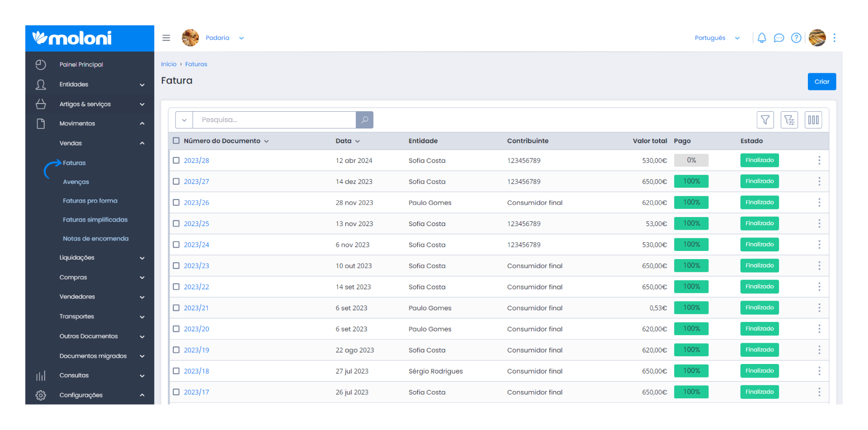Check the box for invoice 2023/27
The height and width of the screenshot is (430, 868).
(x=176, y=181)
